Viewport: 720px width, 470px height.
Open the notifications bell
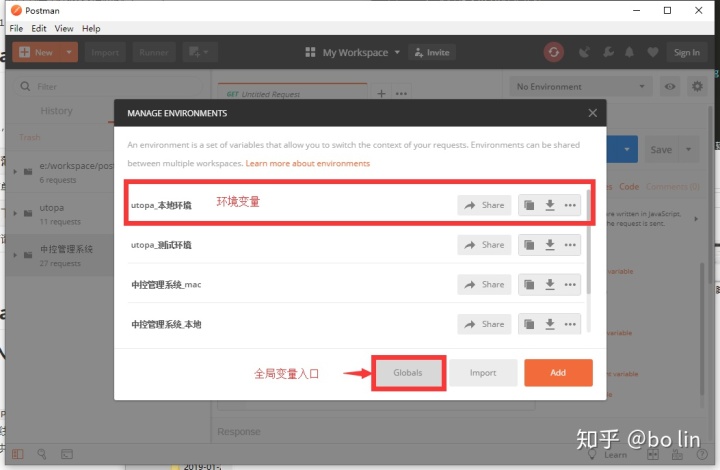(x=629, y=52)
